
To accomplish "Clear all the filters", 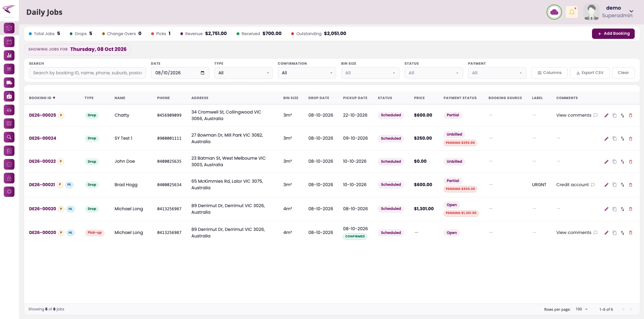I will pyautogui.click(x=623, y=73).
